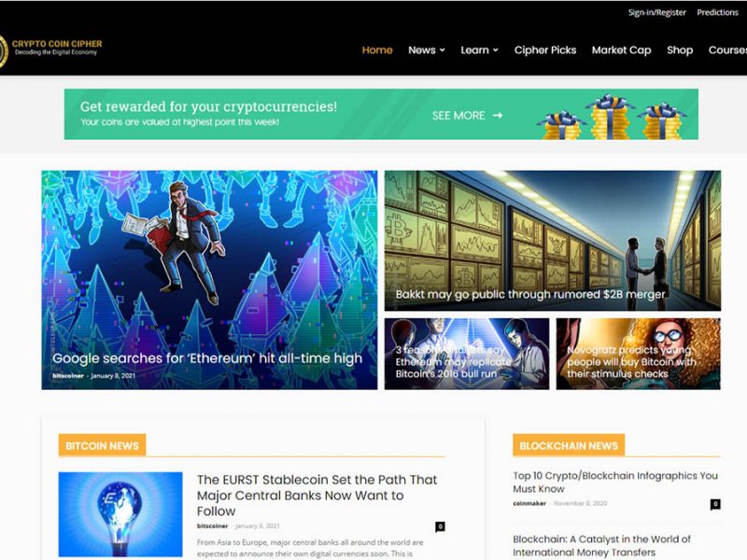This screenshot has width=747, height=560.
Task: Click the EURST lightbulb article thumbnail
Action: coord(120,514)
